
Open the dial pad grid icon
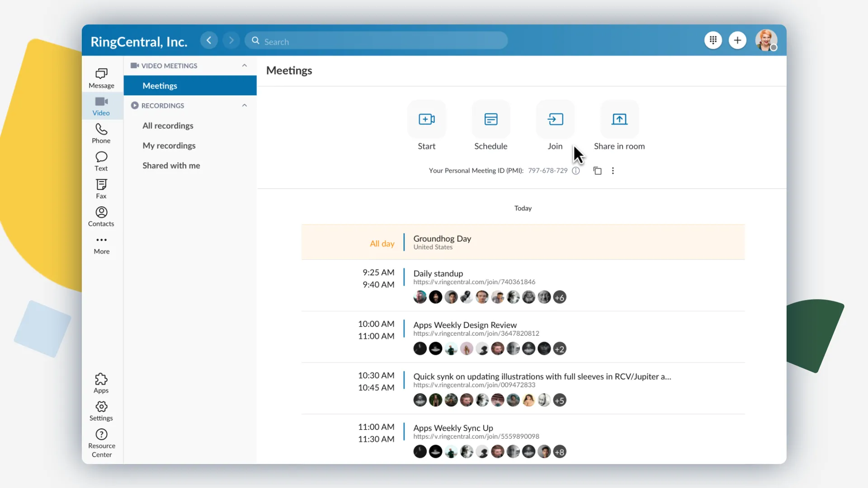(713, 40)
